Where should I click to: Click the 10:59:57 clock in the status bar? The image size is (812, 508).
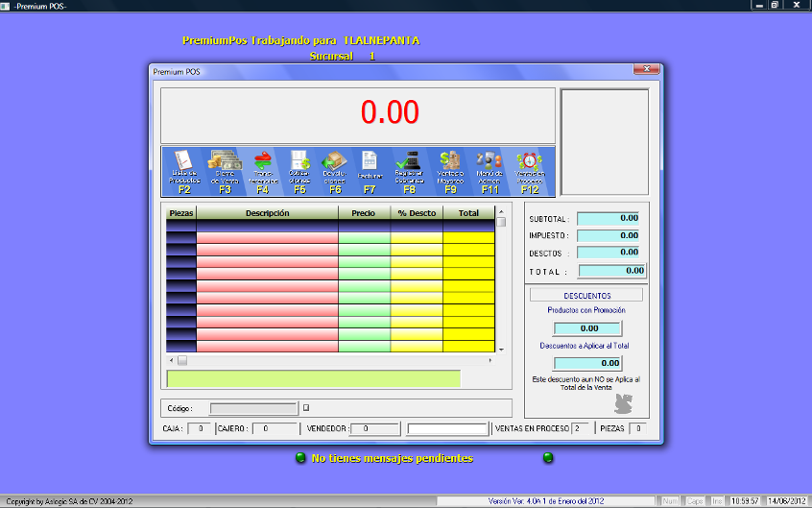pyautogui.click(x=745, y=501)
